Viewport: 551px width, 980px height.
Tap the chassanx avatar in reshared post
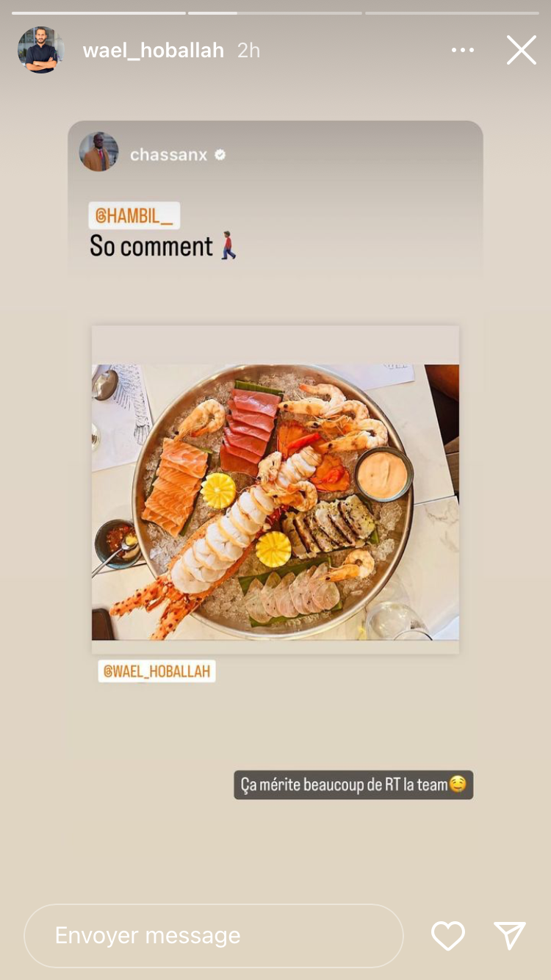99,151
